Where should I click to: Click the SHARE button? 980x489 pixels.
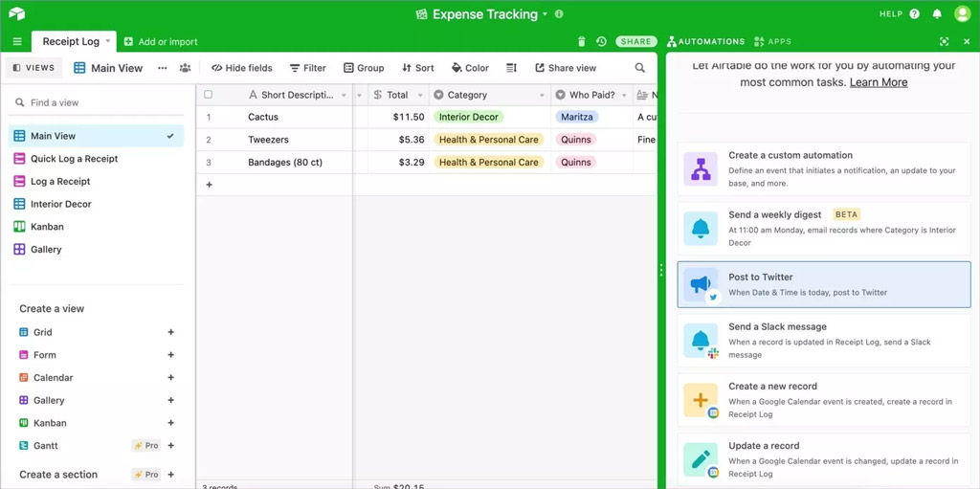[636, 42]
